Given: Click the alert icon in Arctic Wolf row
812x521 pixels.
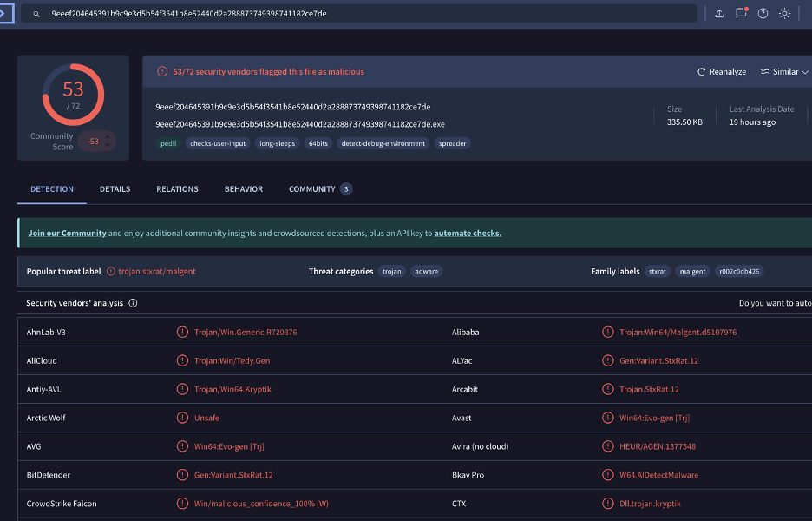Looking at the screenshot, I should (x=182, y=418).
